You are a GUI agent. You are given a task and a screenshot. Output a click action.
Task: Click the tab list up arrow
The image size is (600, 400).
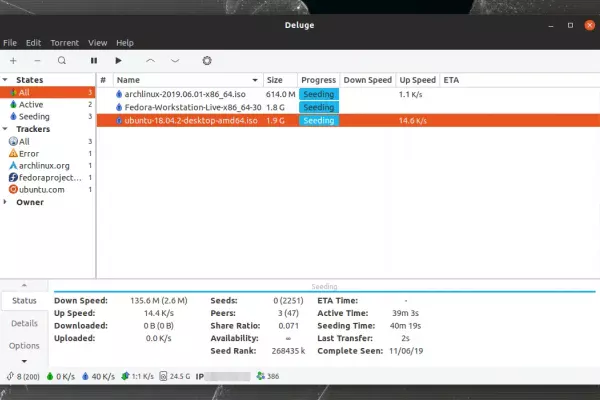point(24,285)
